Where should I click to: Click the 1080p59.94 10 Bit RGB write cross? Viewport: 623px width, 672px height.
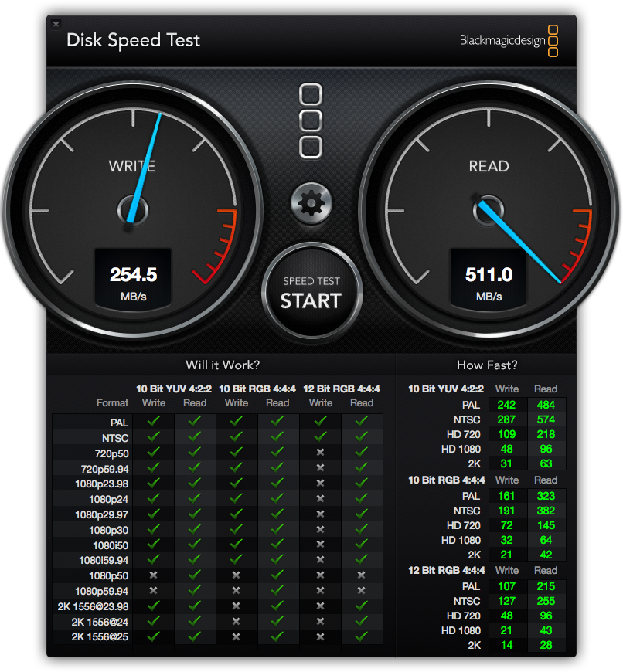(x=236, y=591)
